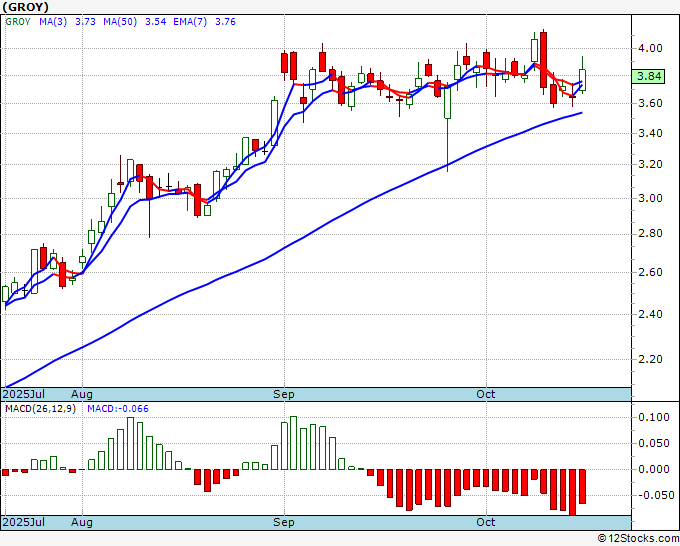Click the tallest green MACD bar in September
The image size is (680, 546).
(294, 443)
